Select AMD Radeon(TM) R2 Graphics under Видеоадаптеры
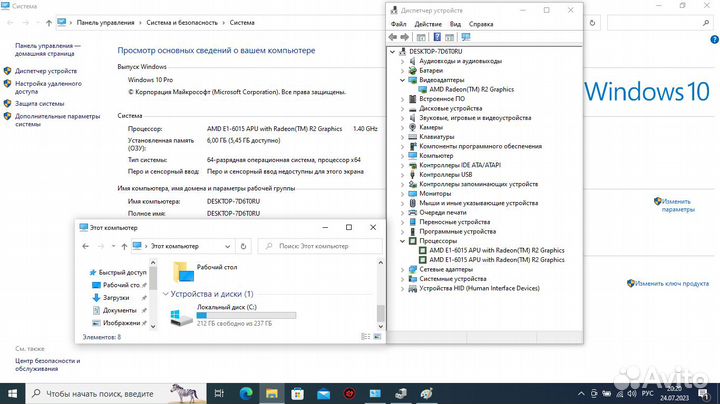This screenshot has width=720, height=404. [471, 90]
